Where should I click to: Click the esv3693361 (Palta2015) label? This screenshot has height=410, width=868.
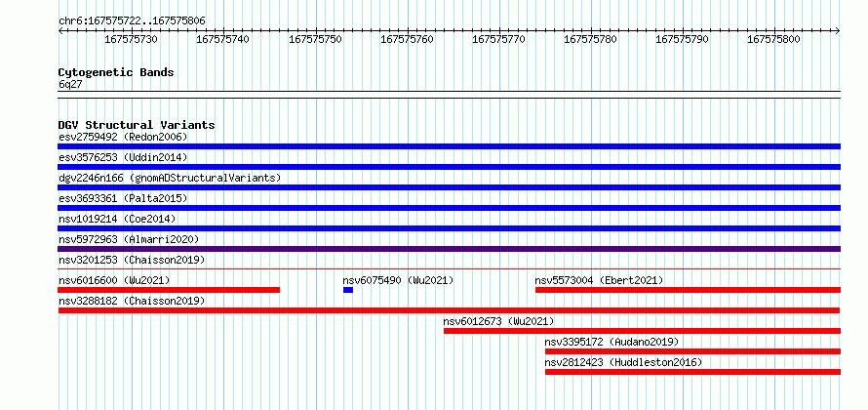point(123,198)
